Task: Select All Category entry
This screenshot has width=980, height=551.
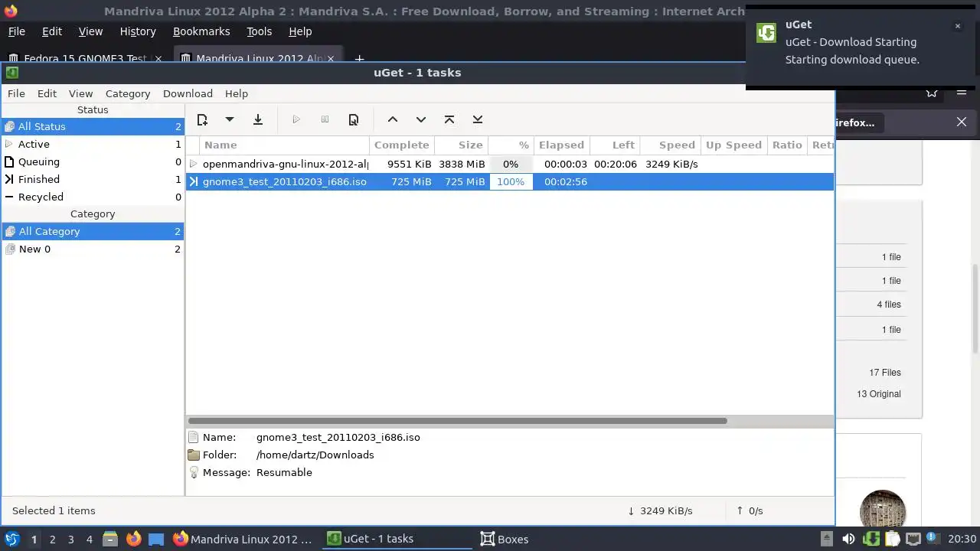Action: point(93,231)
